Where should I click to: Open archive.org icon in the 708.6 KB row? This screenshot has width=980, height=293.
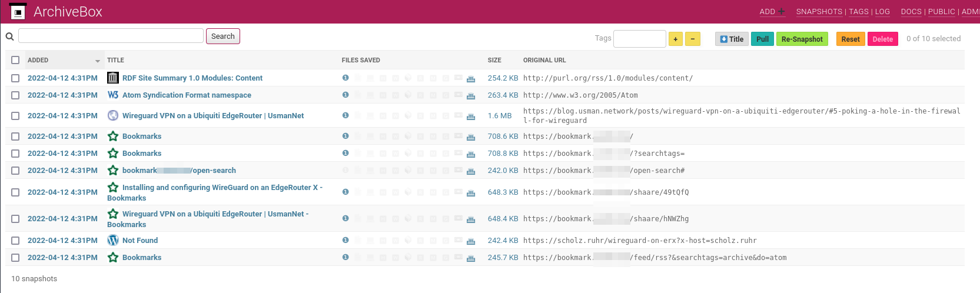pyautogui.click(x=471, y=136)
